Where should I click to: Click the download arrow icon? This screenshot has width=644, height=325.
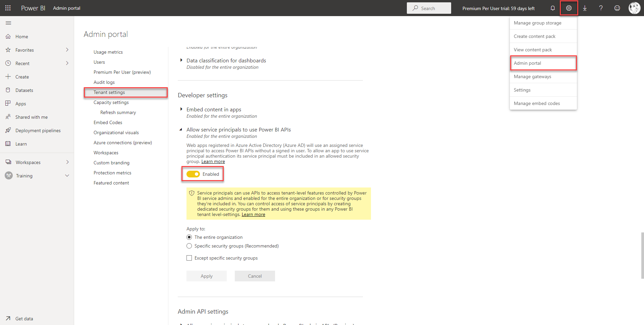(x=585, y=8)
